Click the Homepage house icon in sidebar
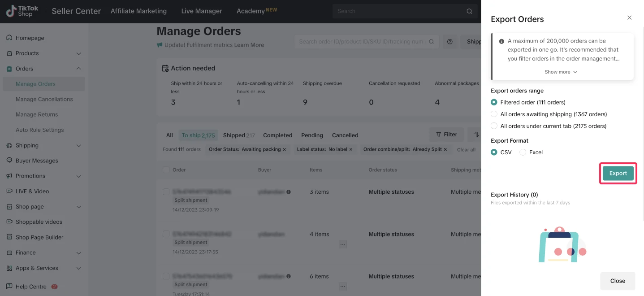This screenshot has width=644, height=296. (x=9, y=38)
